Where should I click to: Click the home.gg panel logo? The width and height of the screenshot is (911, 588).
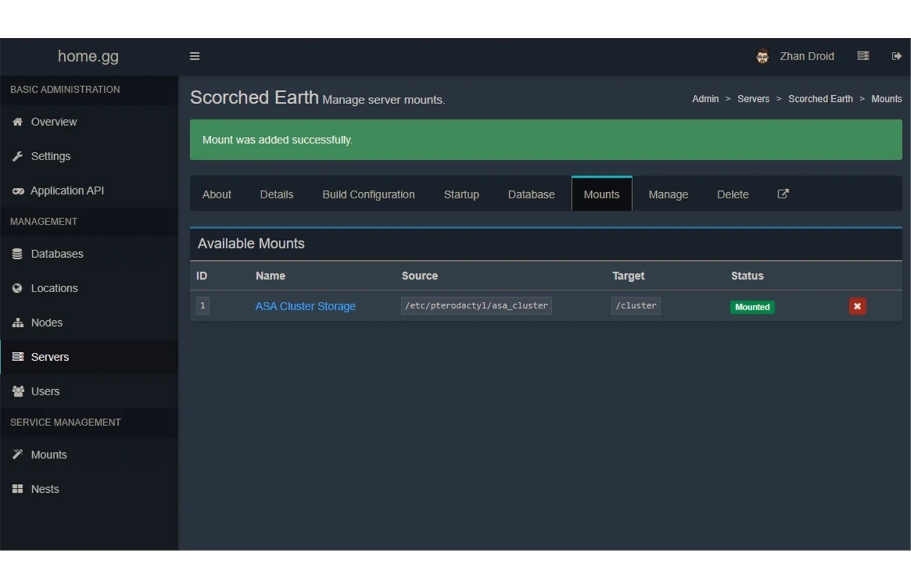pos(88,57)
